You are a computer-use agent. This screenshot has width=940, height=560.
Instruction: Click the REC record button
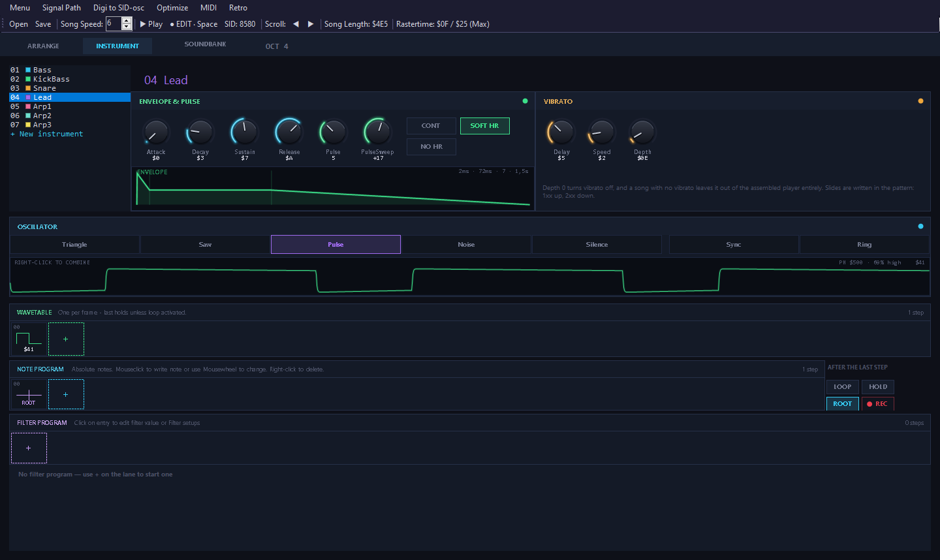tap(878, 404)
